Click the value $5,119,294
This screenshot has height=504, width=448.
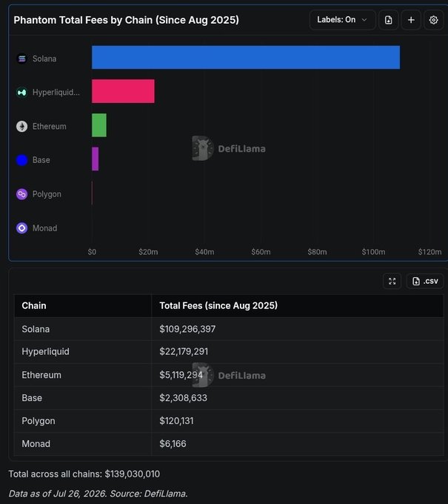pos(181,375)
